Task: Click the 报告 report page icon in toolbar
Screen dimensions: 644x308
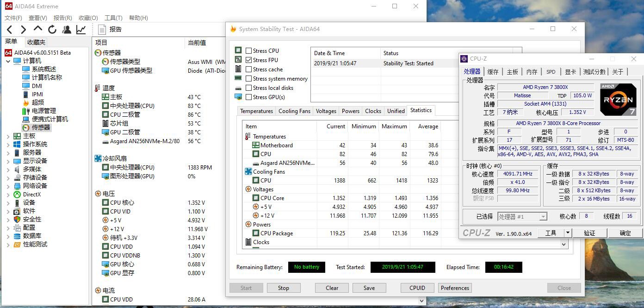Action: 102,30
